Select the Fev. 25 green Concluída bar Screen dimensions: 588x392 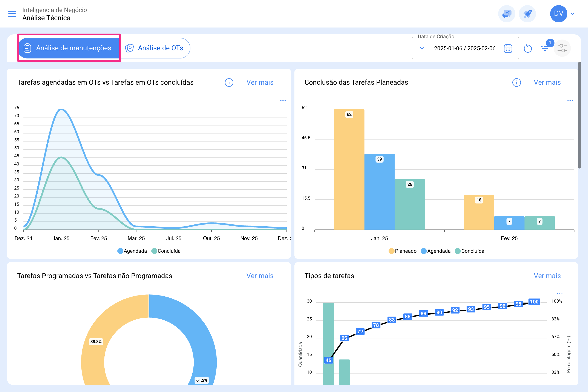tap(539, 223)
